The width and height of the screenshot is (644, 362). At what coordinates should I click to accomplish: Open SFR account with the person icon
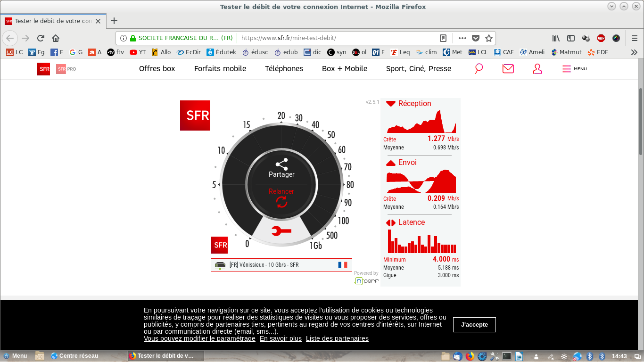pos(537,68)
